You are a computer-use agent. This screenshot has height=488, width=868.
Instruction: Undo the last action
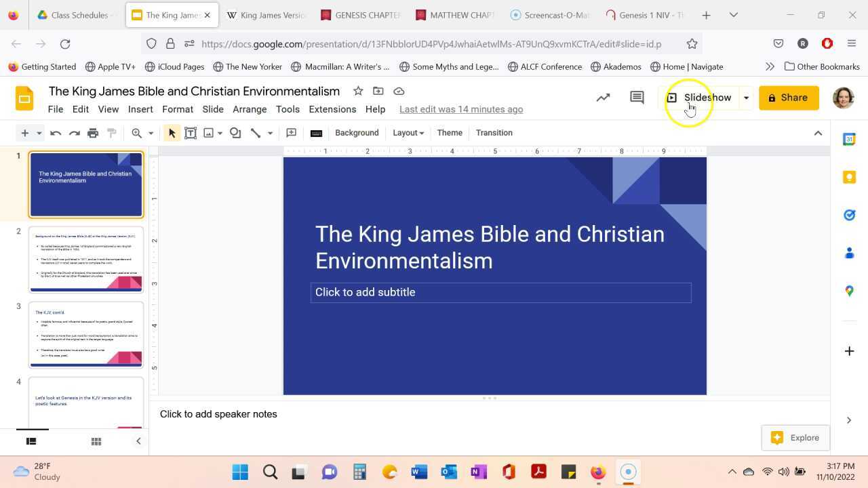pyautogui.click(x=56, y=133)
